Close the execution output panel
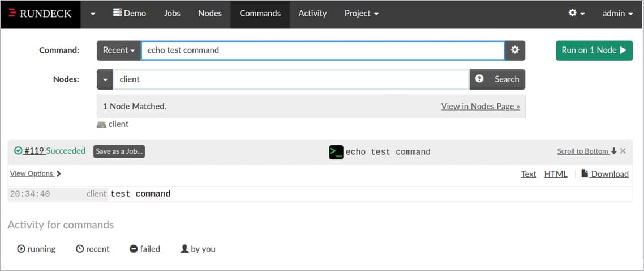The image size is (644, 271). tap(623, 151)
